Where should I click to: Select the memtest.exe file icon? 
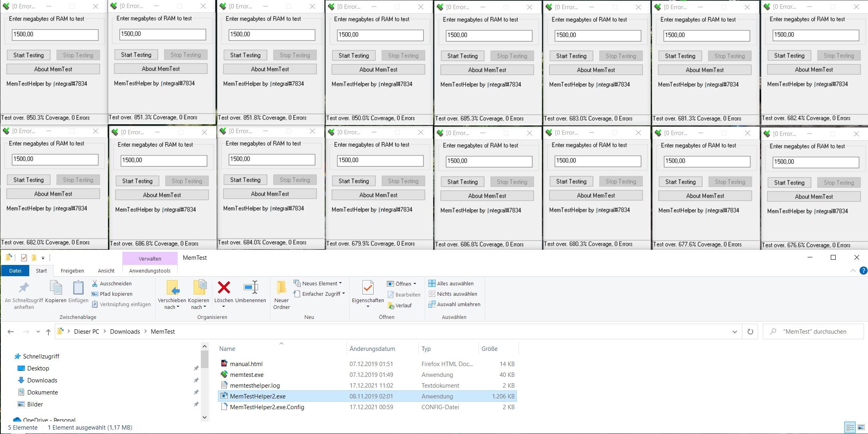tap(224, 374)
